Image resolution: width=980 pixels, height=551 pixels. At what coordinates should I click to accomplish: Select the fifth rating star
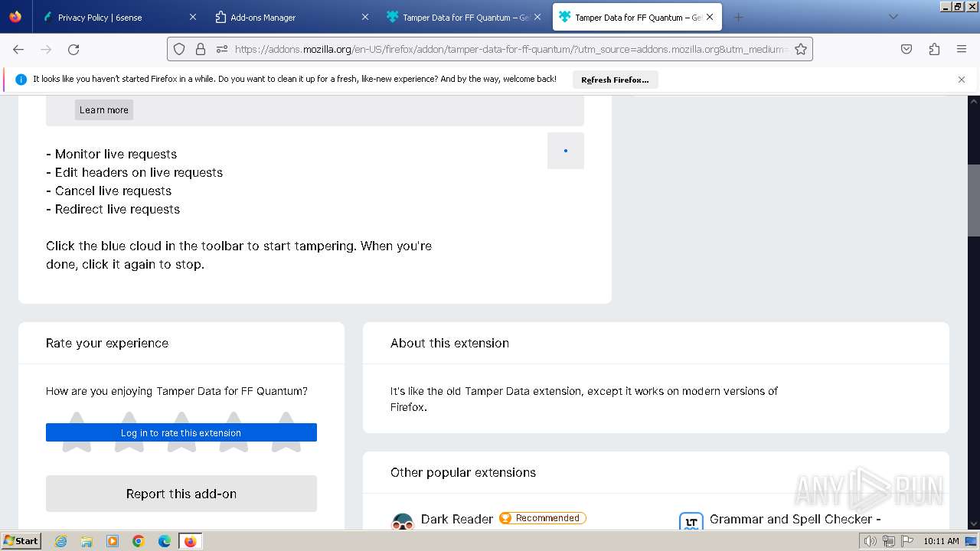point(286,432)
